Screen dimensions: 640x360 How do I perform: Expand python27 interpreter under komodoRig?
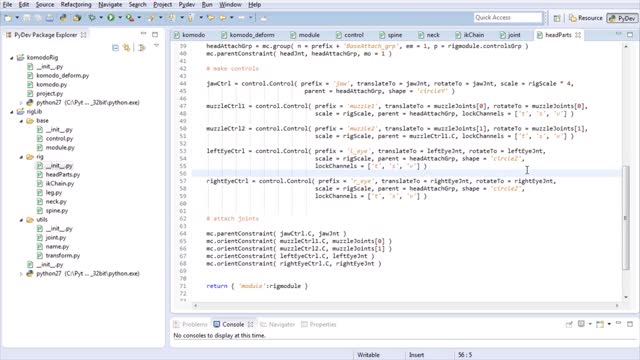point(21,103)
